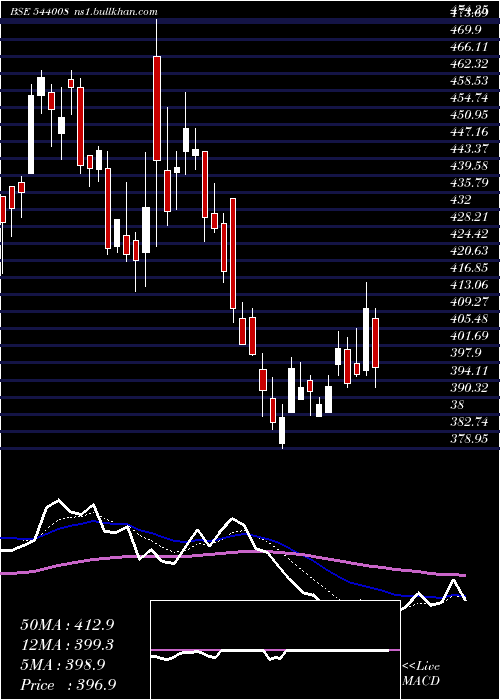Click the Price : 396.9 readout
Viewport: 500px width, 700px height.
click(x=69, y=685)
